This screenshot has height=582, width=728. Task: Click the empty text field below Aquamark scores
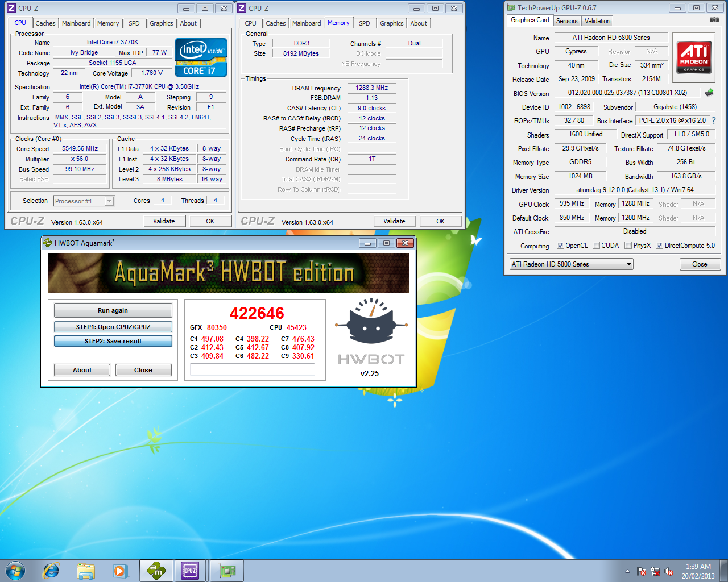pos(253,369)
